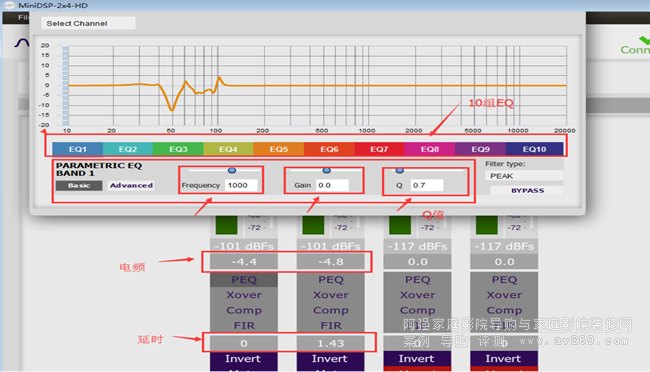Viewport: 650px width, 372px height.
Task: Invert the fourth output channel
Action: pos(504,358)
